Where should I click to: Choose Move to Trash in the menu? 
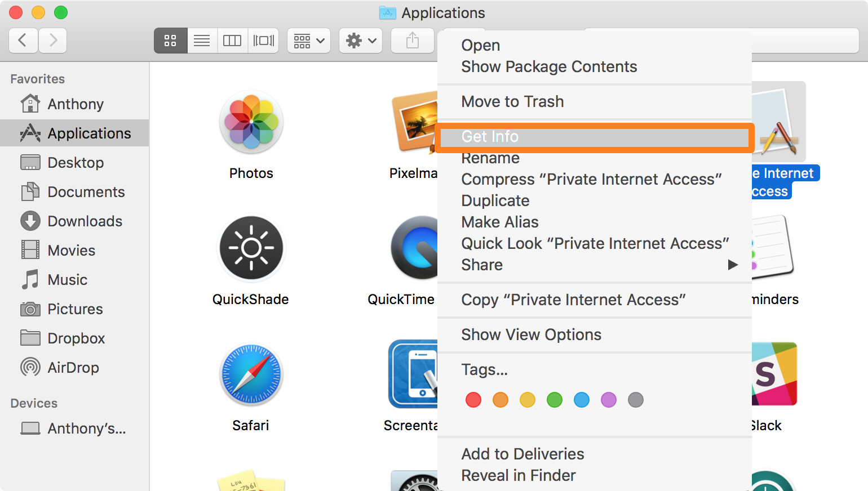pos(512,101)
